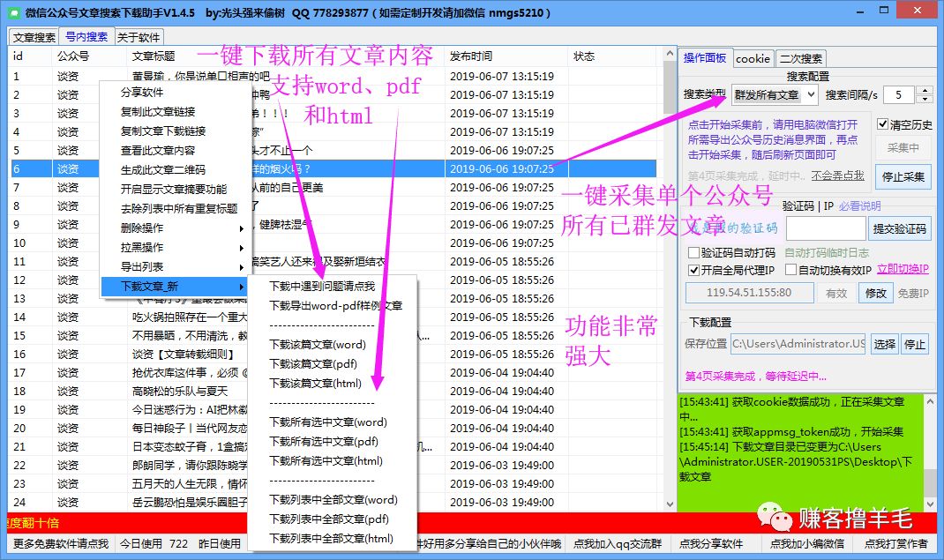Choose 开启显示文章摘要功能 in the menu
The image size is (944, 560).
point(176,189)
